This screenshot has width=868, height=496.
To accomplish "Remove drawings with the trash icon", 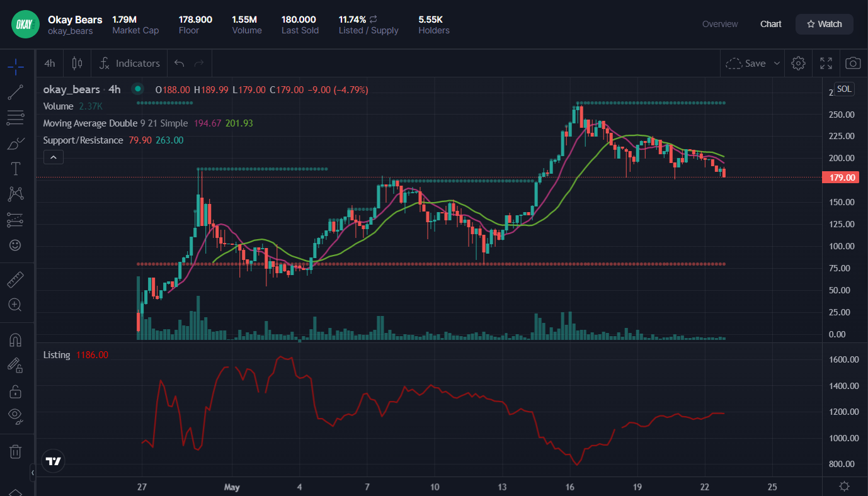I will (16, 451).
